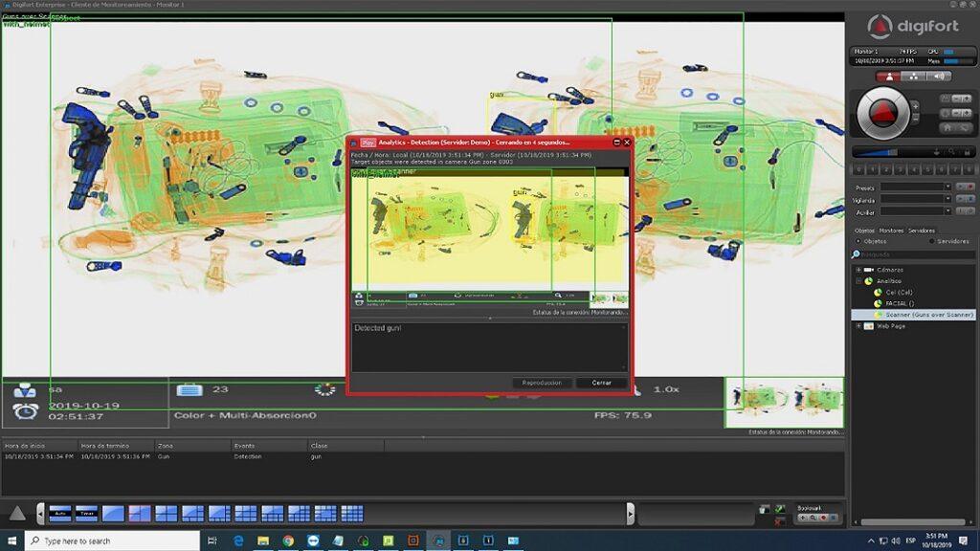Adjust the PTZ speed slider bar
The image size is (980, 551).
(x=880, y=152)
